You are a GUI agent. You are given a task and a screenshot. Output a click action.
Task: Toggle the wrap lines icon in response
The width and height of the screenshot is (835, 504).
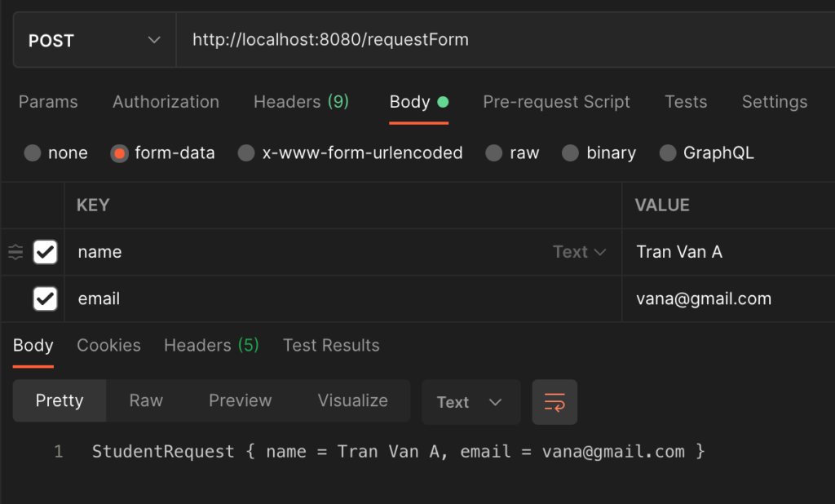[554, 402]
